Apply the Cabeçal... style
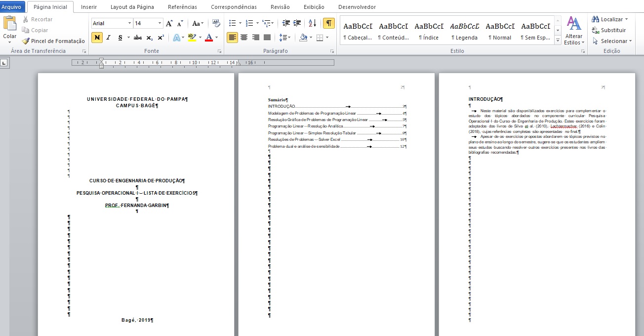Screen dimensions: 644x336 [x=358, y=31]
